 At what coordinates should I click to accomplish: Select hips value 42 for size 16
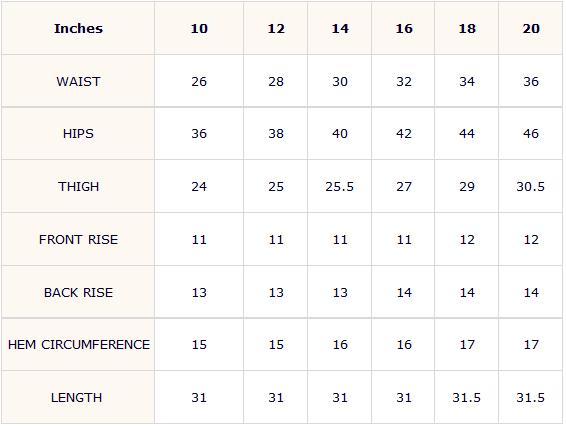pos(404,134)
